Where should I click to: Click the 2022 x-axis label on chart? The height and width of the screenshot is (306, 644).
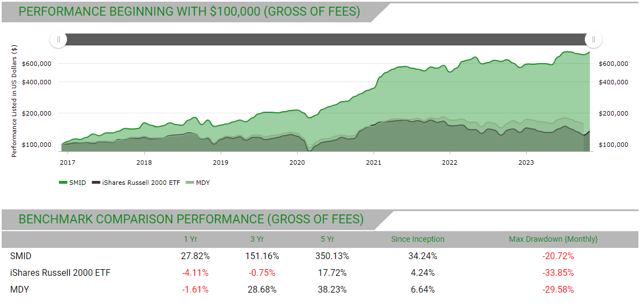tap(450, 163)
